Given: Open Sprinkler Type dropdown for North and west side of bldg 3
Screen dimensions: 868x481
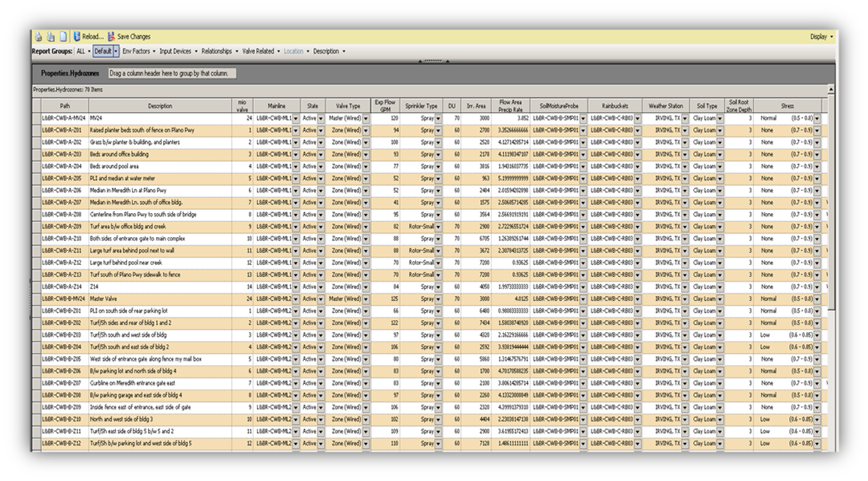Looking at the screenshot, I should (438, 419).
